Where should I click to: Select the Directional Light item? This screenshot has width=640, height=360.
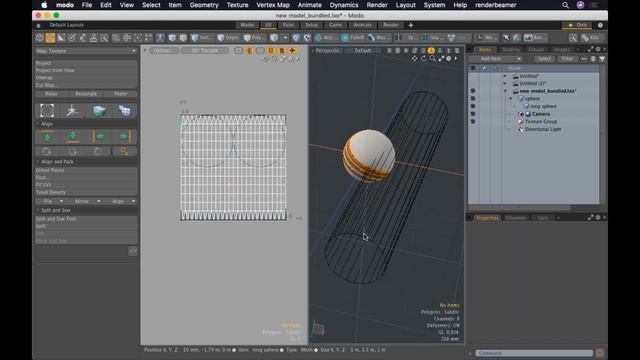pos(542,129)
